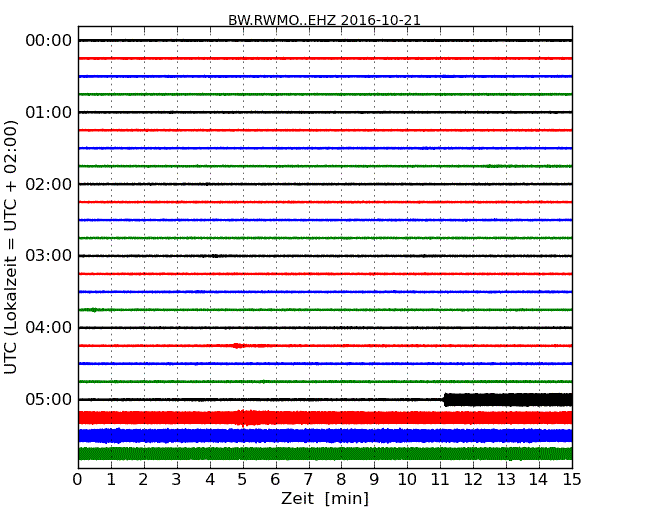Click the thick green trace at the bottom
This screenshot has height=520, width=650.
point(325,454)
